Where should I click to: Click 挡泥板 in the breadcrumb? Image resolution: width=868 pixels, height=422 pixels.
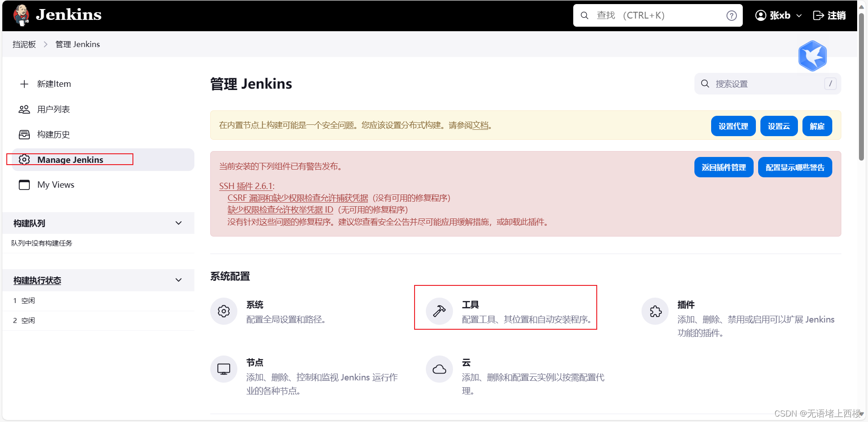[24, 44]
